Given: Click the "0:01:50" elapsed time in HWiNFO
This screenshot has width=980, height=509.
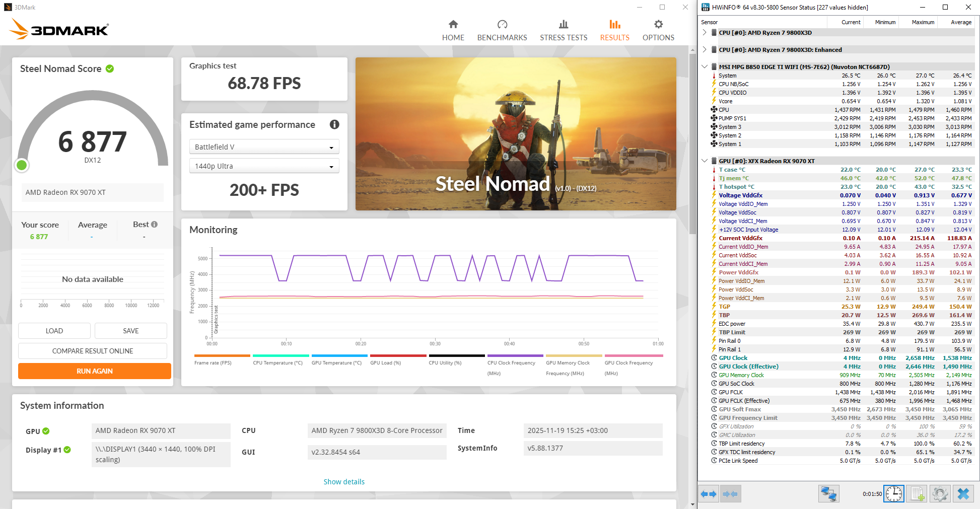Looking at the screenshot, I should (x=872, y=494).
